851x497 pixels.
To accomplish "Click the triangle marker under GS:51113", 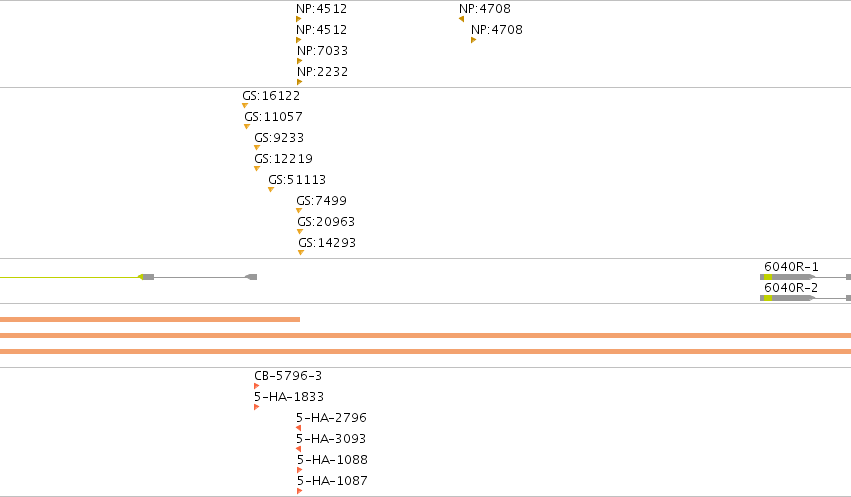I will [x=271, y=190].
